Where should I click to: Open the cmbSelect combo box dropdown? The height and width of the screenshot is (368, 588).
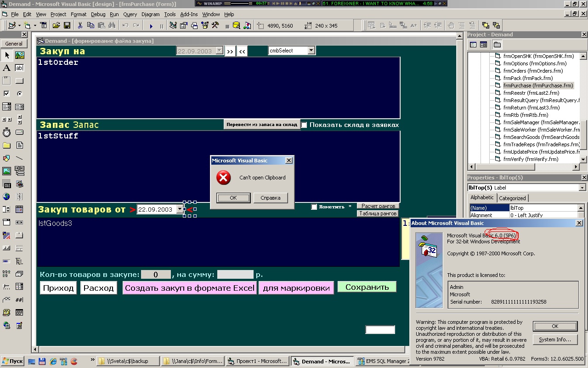[311, 51]
